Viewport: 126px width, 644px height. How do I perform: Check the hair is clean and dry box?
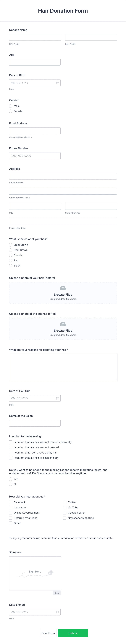(10, 458)
